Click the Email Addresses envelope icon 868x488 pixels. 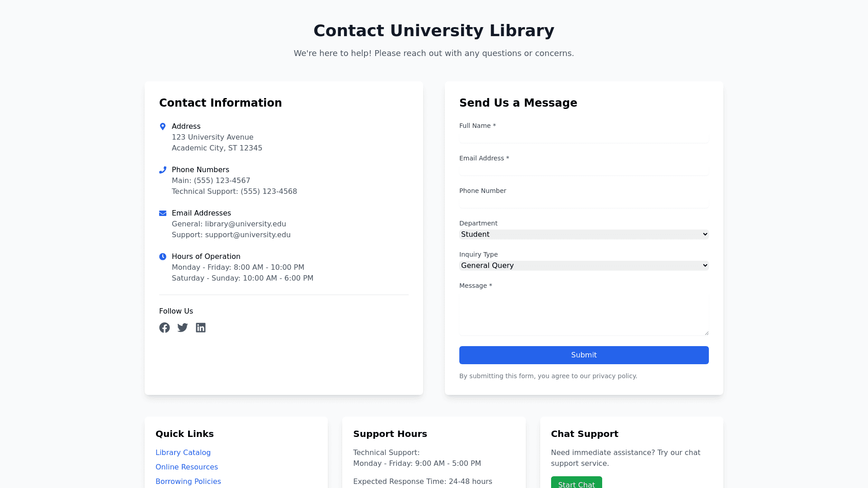(x=163, y=213)
